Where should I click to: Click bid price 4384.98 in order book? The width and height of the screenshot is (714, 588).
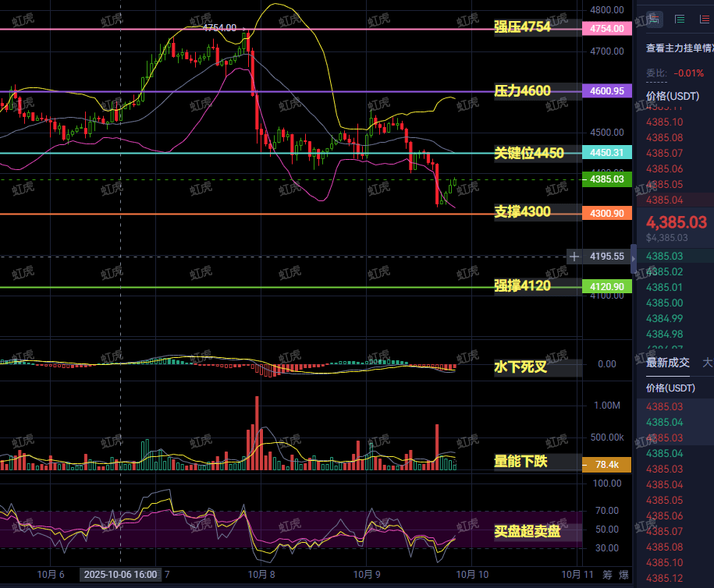(664, 334)
